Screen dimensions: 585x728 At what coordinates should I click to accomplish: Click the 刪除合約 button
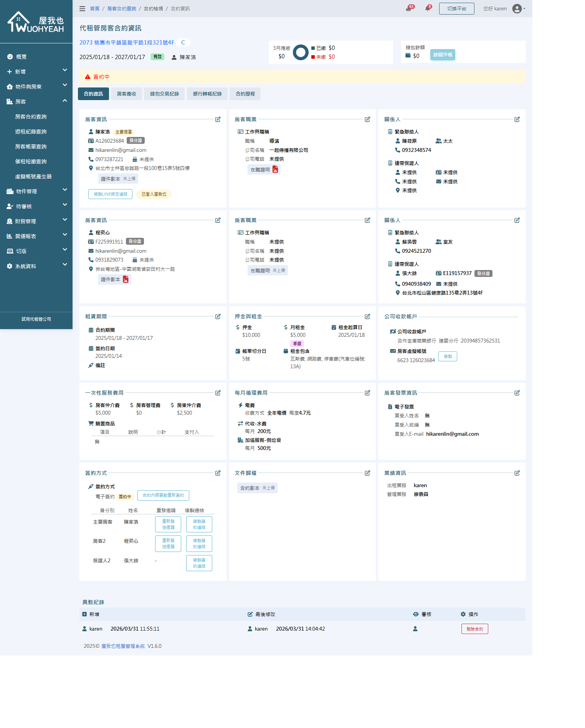click(474, 629)
